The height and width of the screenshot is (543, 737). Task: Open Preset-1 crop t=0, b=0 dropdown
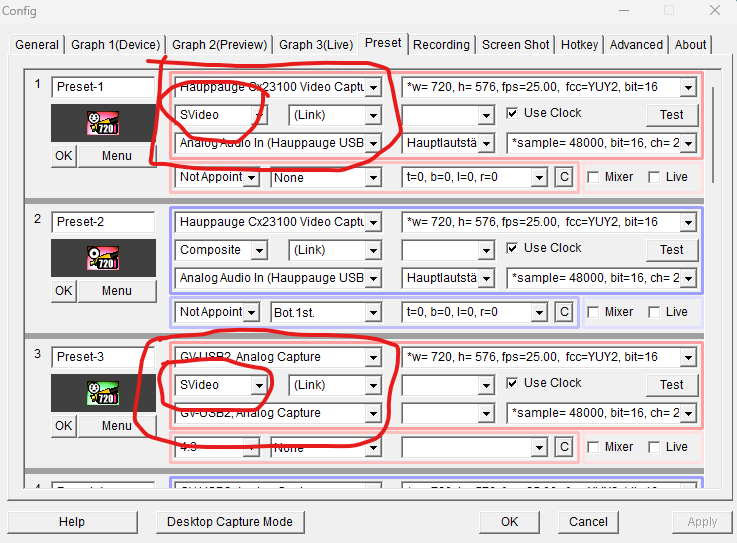539,177
